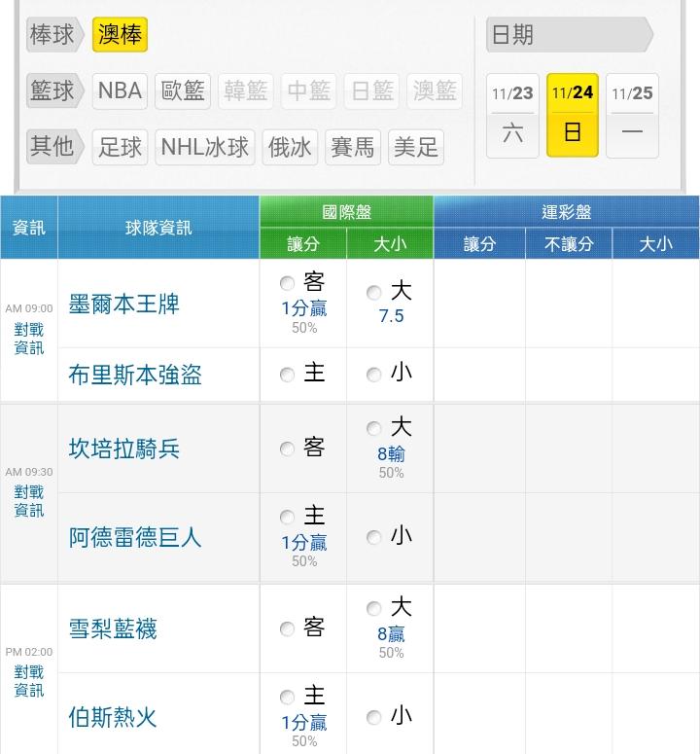700x754 pixels.
Task: Select 大 8輸 radio for 坎培拉騎兵 game
Action: pyautogui.click(x=373, y=428)
